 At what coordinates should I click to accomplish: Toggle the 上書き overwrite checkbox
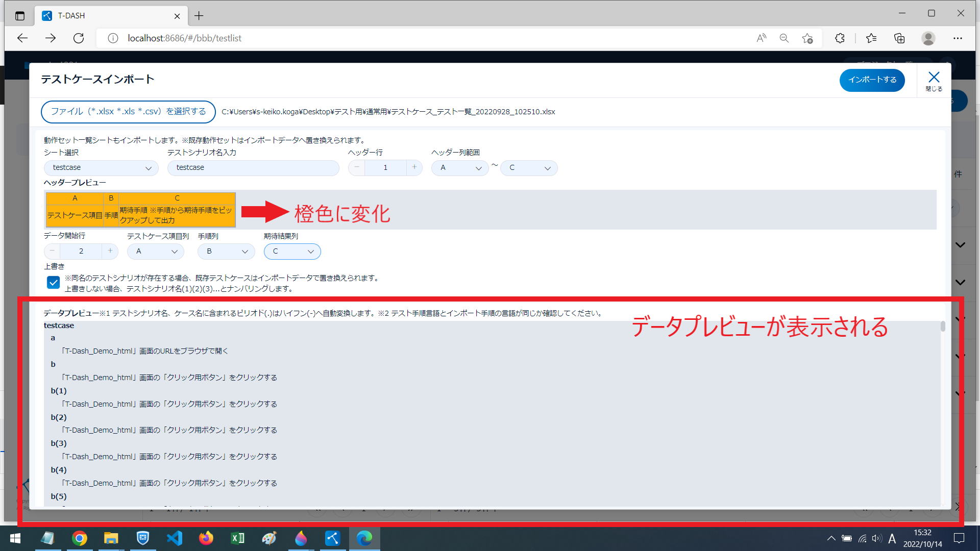(x=53, y=283)
